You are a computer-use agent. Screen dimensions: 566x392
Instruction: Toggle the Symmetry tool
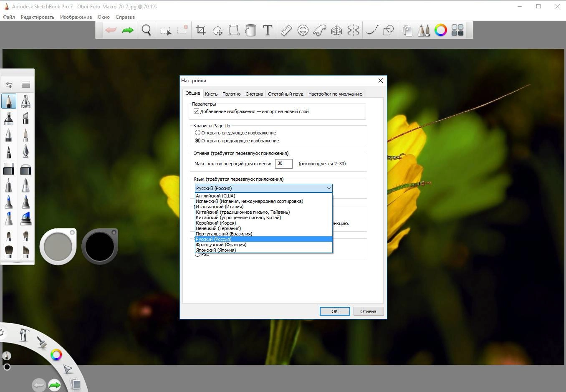click(x=353, y=30)
